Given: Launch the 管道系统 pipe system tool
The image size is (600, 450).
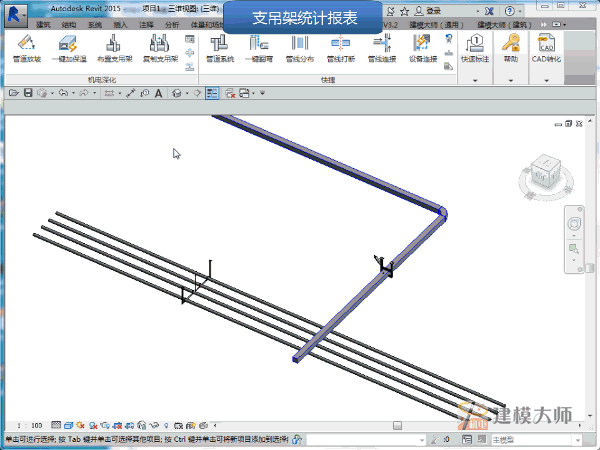Looking at the screenshot, I should click(x=220, y=48).
